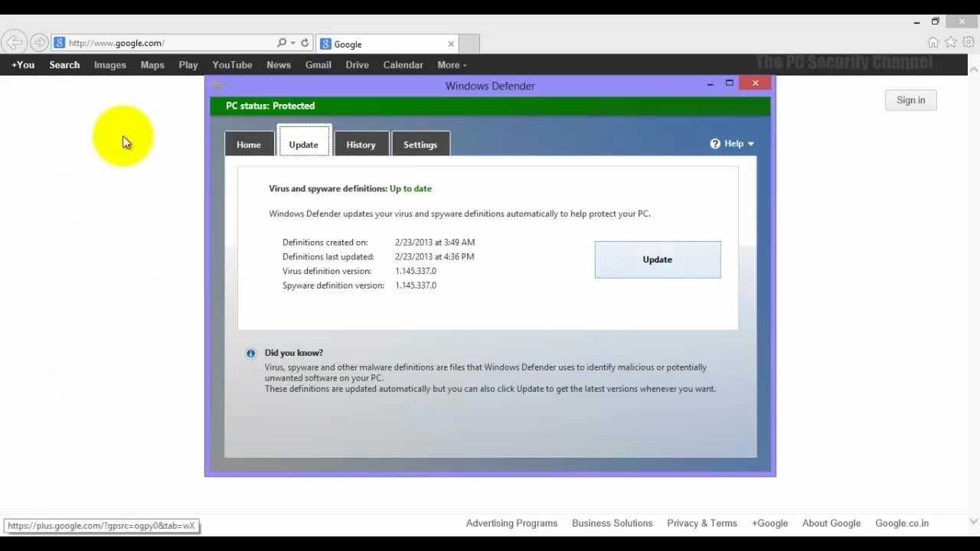
Task: Click the page refresh icon
Action: point(305,43)
